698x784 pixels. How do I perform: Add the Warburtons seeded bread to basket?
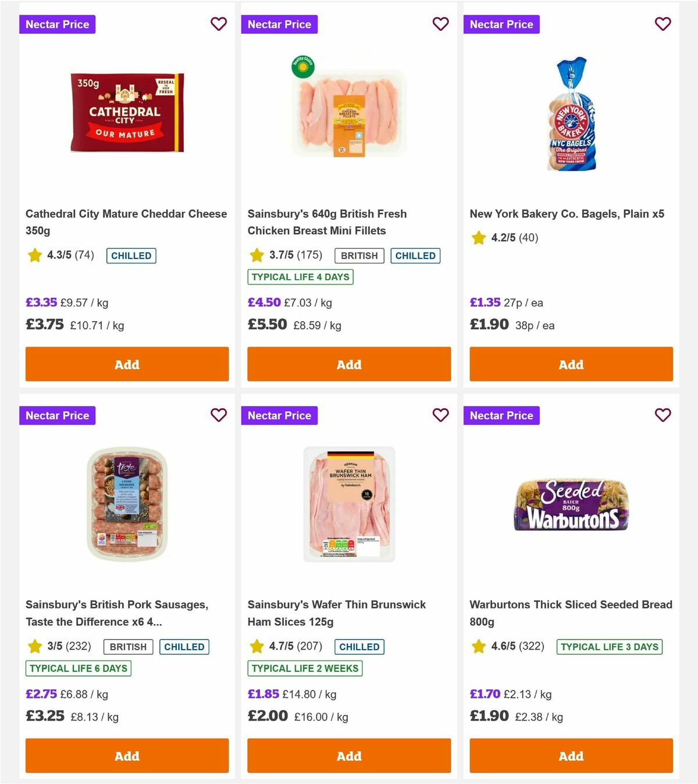pos(571,756)
